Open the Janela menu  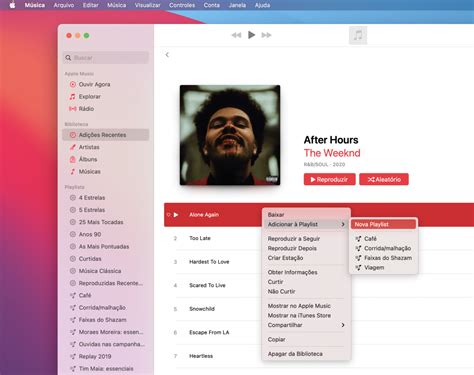(x=237, y=5)
